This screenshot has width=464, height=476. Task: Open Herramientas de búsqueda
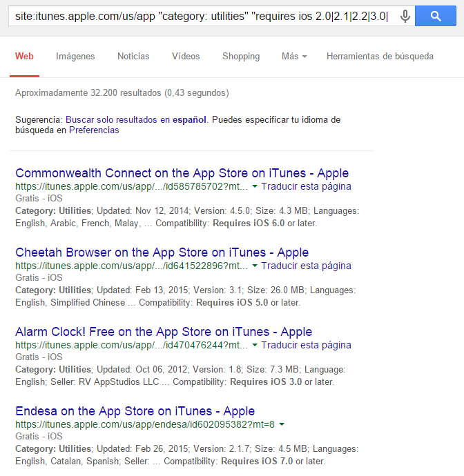coord(380,56)
